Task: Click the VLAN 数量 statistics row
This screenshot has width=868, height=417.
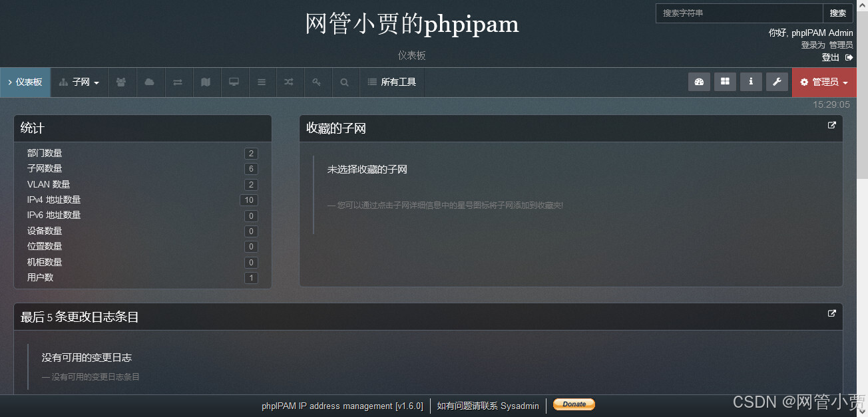Action: coord(142,184)
